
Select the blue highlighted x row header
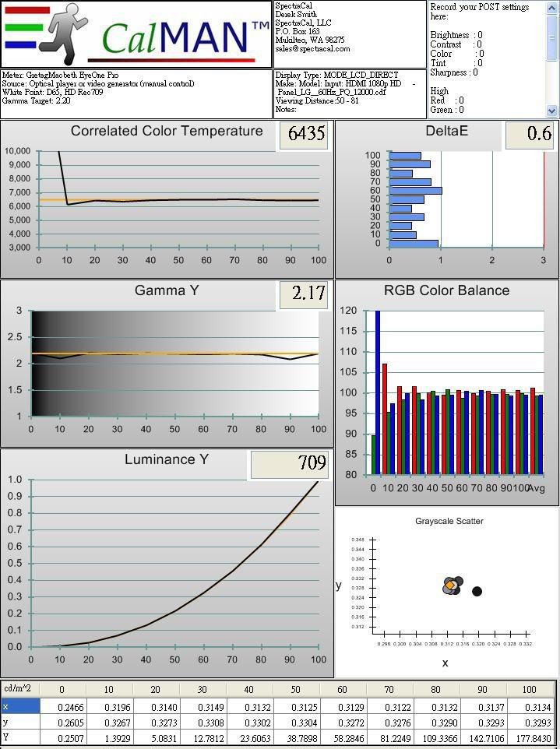coord(20,706)
